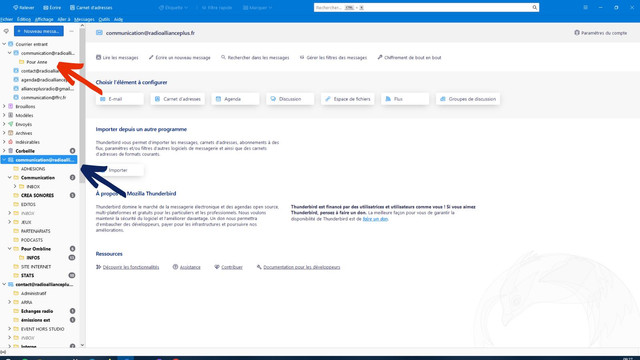Select the CREA SONORES folder
Screen dimensions: 640x360
37,195
